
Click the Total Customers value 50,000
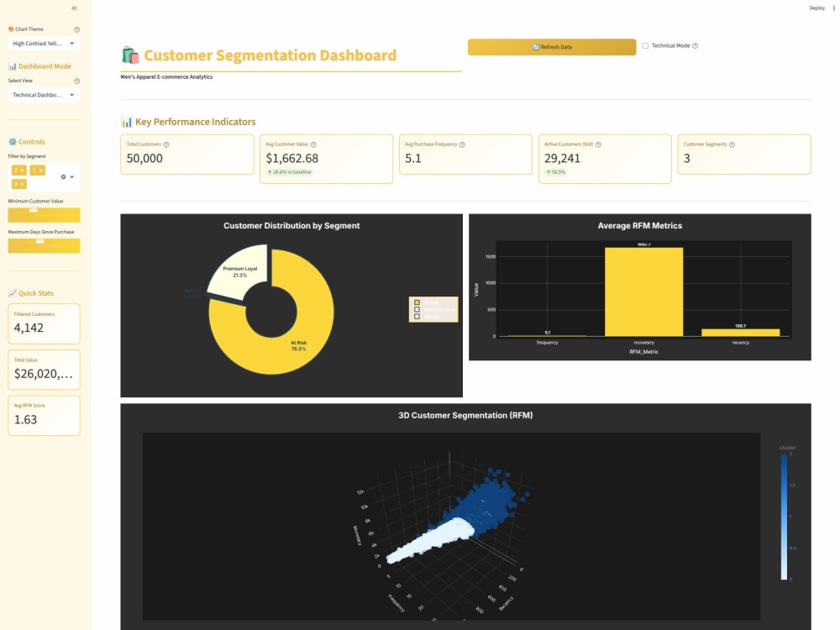pos(144,159)
